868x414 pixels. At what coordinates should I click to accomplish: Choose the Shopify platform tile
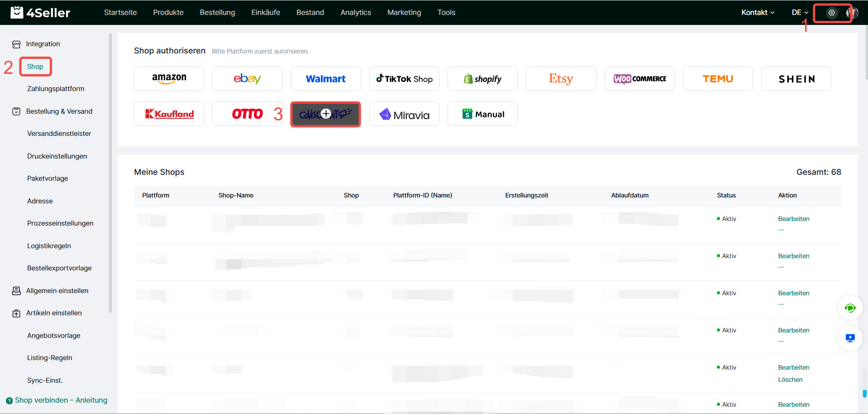click(482, 79)
